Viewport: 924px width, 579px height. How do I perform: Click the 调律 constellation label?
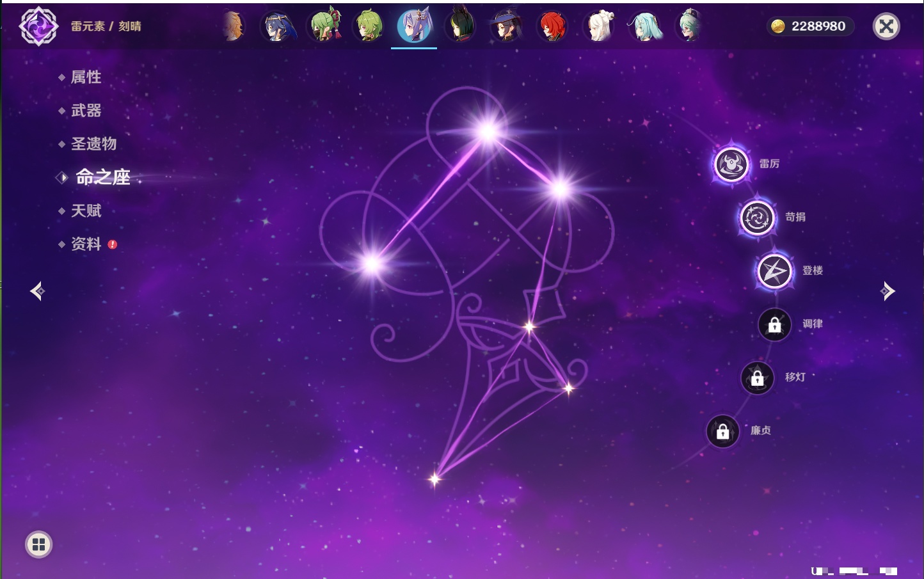813,324
